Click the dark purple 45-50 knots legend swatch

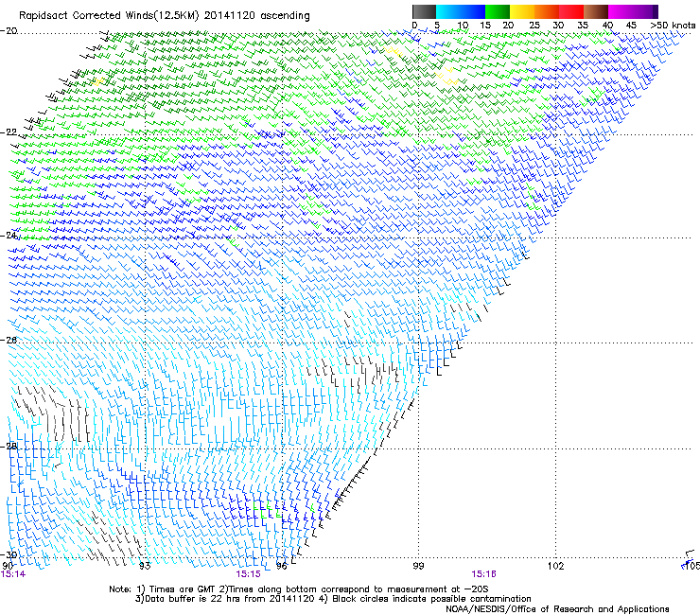tap(645, 11)
